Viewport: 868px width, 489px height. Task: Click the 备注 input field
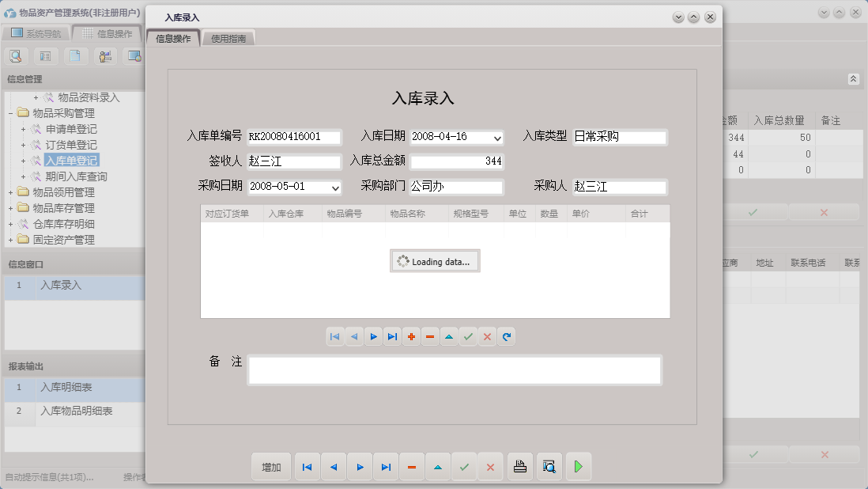[x=455, y=370]
